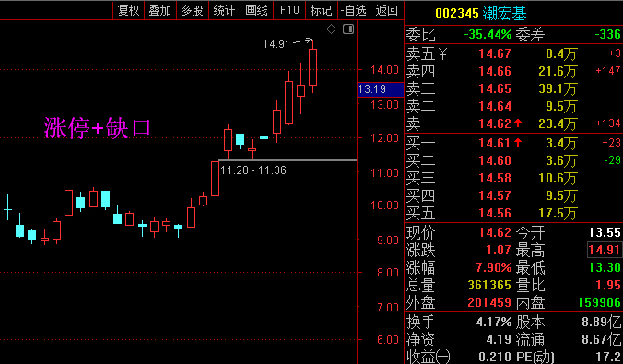
Task: Click the diamond icon above the chart
Action: (331, 29)
